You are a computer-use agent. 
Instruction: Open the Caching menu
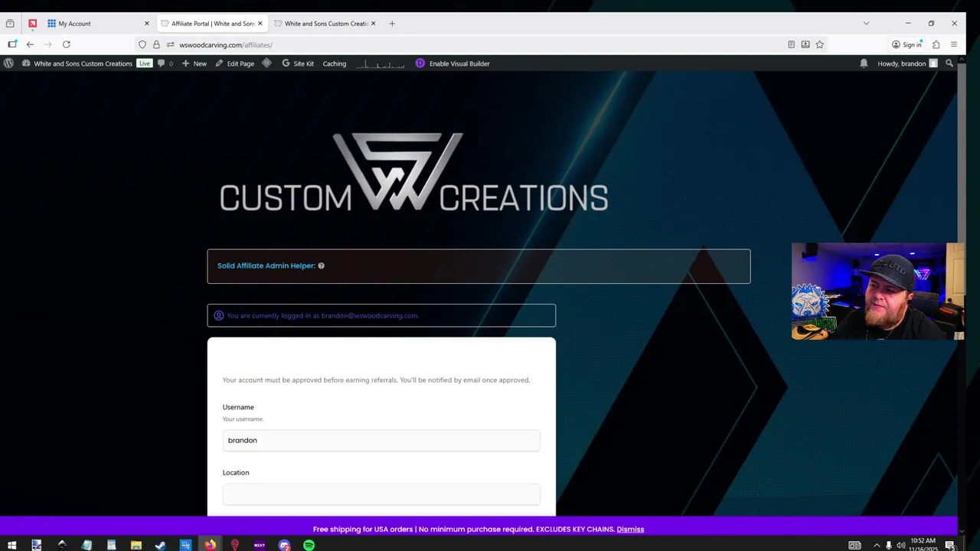pos(334,64)
